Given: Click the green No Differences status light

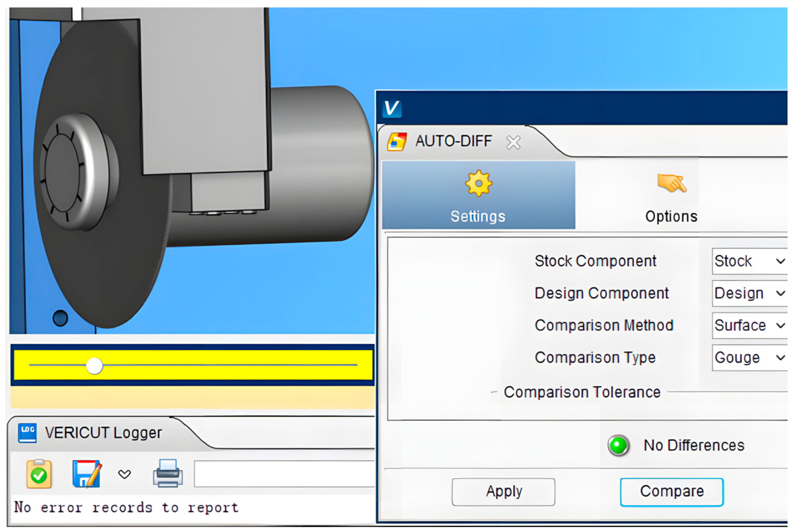Looking at the screenshot, I should click(618, 445).
